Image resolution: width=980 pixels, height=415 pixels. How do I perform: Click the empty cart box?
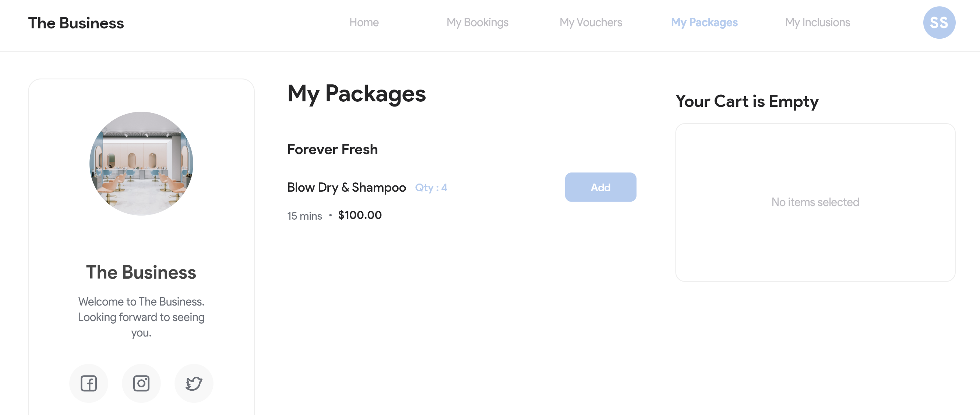point(815,202)
